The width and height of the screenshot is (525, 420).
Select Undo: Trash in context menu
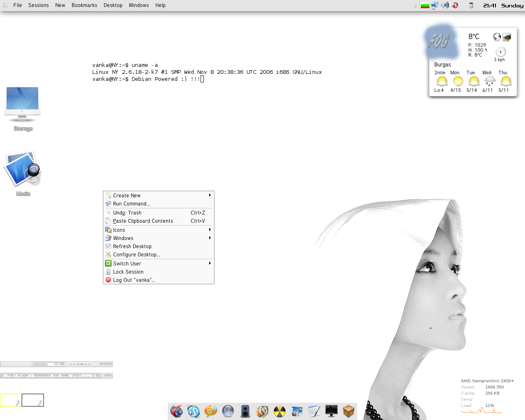click(159, 213)
